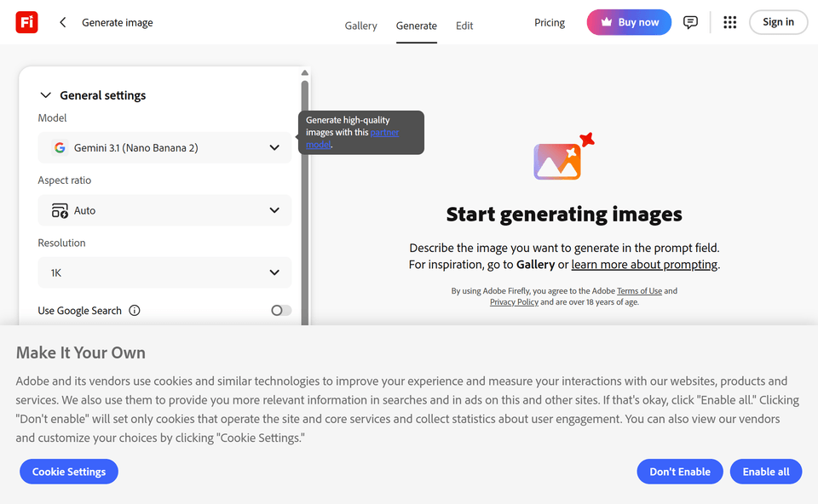Click the Google logo in the Model field
The width and height of the screenshot is (818, 504).
click(60, 147)
